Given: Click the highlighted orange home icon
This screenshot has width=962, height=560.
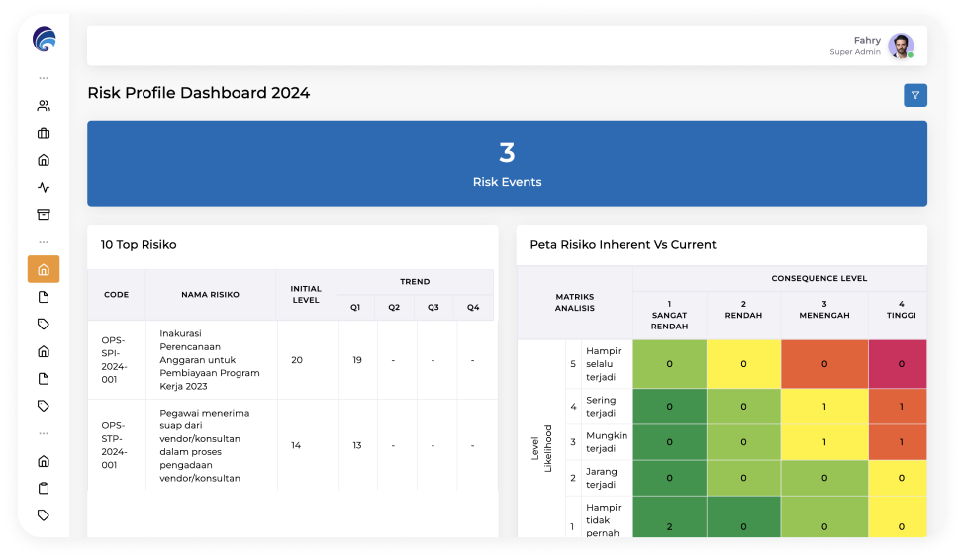Looking at the screenshot, I should (44, 269).
